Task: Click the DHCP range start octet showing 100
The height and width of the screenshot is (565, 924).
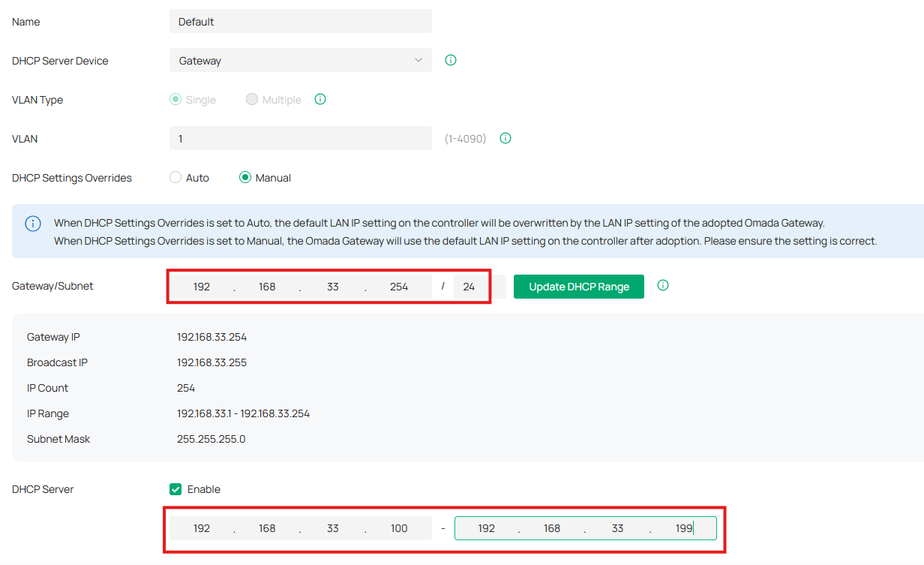Action: coord(398,527)
